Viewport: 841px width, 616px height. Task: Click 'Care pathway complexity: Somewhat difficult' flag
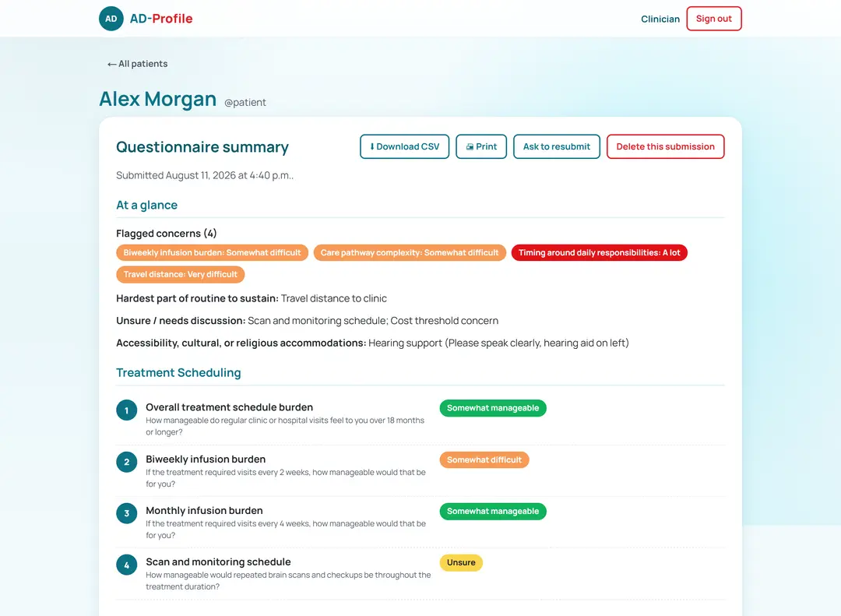pyautogui.click(x=410, y=253)
